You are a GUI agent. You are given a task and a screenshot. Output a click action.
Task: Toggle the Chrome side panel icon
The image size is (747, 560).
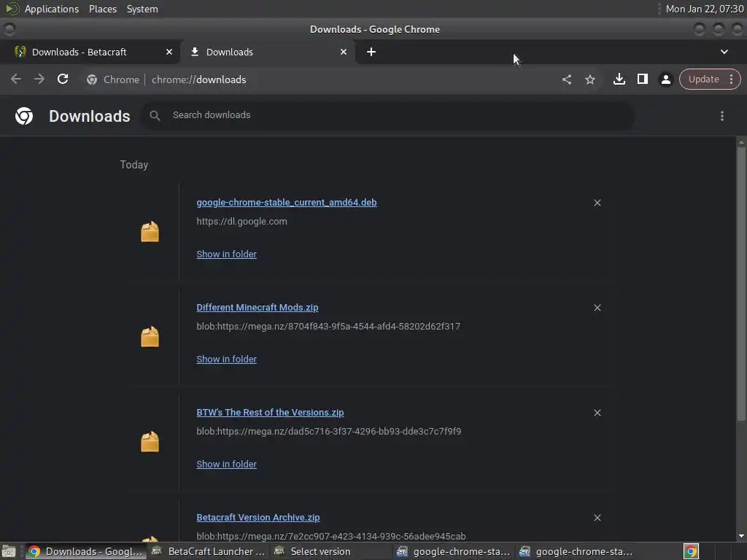click(x=642, y=79)
